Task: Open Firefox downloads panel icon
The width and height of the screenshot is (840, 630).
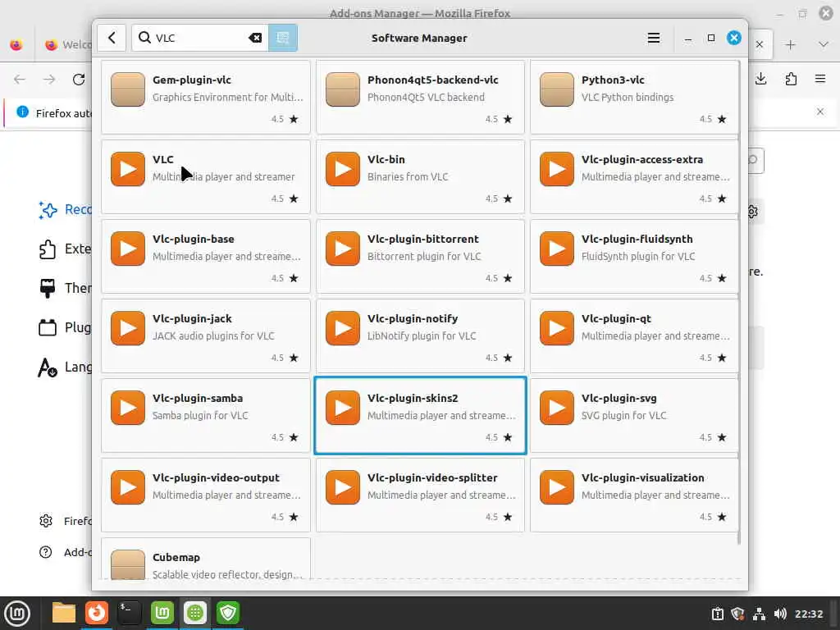Action: pos(760,80)
